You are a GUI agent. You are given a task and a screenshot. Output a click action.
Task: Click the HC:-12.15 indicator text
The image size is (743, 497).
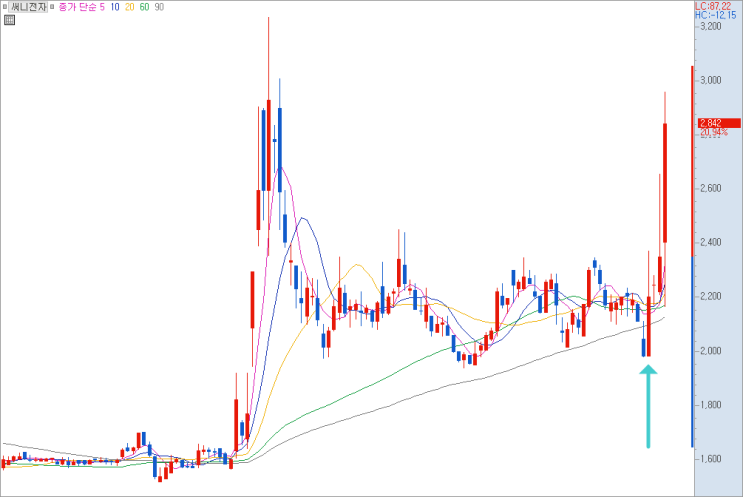[716, 15]
